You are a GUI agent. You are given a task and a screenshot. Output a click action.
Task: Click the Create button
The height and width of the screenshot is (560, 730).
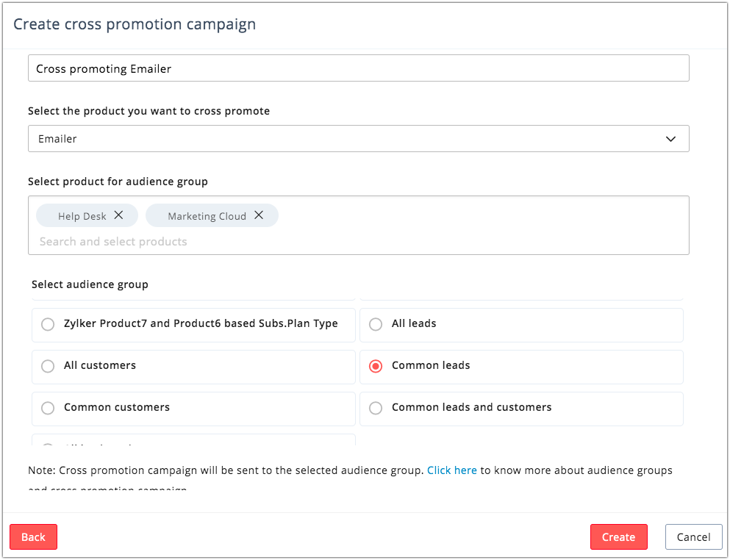618,537
